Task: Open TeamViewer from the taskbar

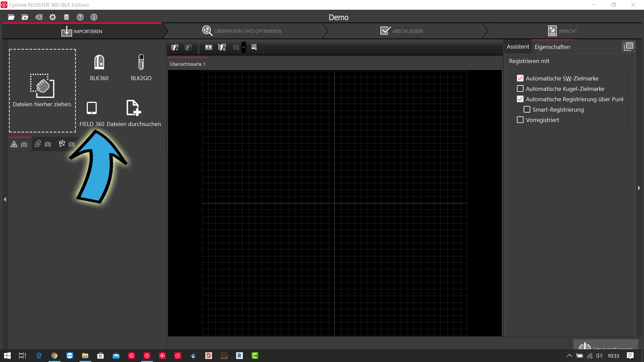Action: (70, 356)
